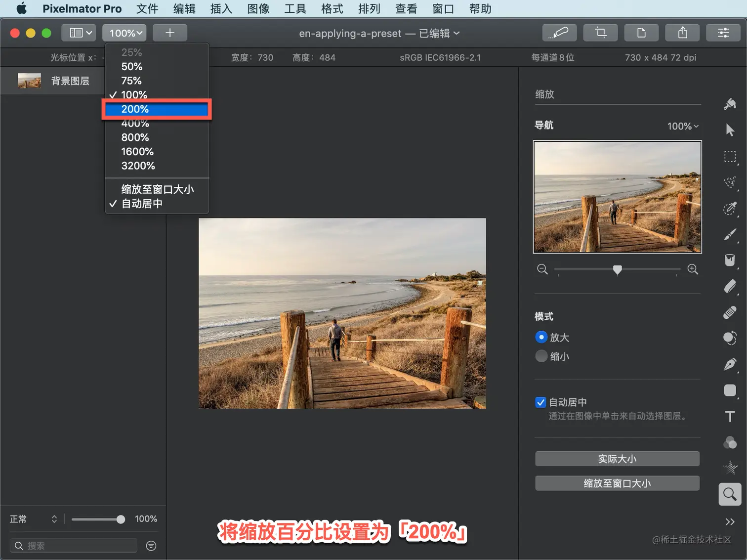
Task: Open the Apple menu
Action: pyautogui.click(x=21, y=8)
